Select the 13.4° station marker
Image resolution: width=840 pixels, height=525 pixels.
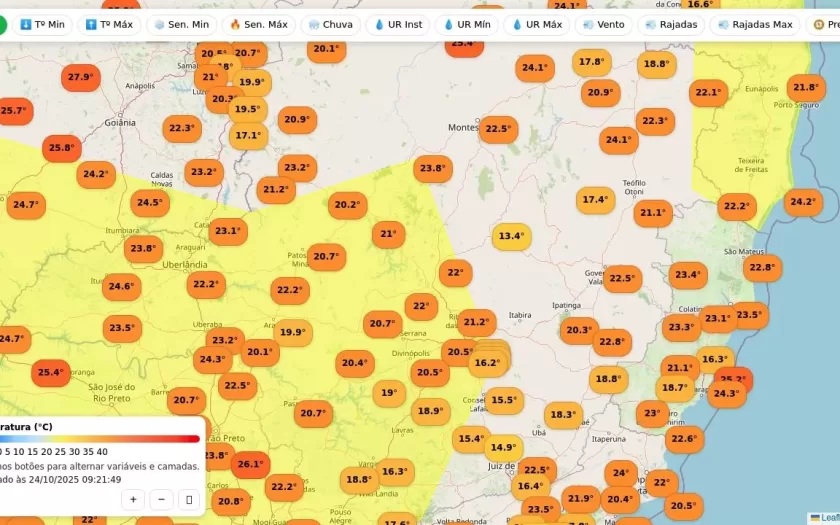pos(511,237)
